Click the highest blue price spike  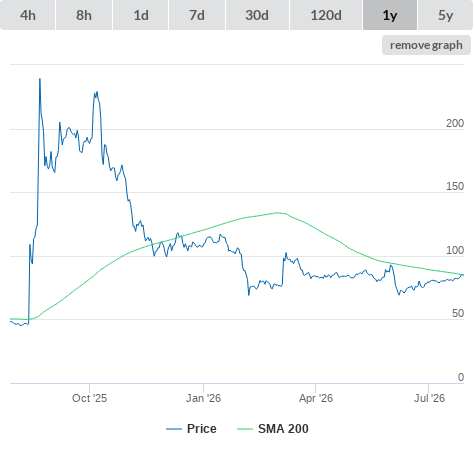click(40, 79)
